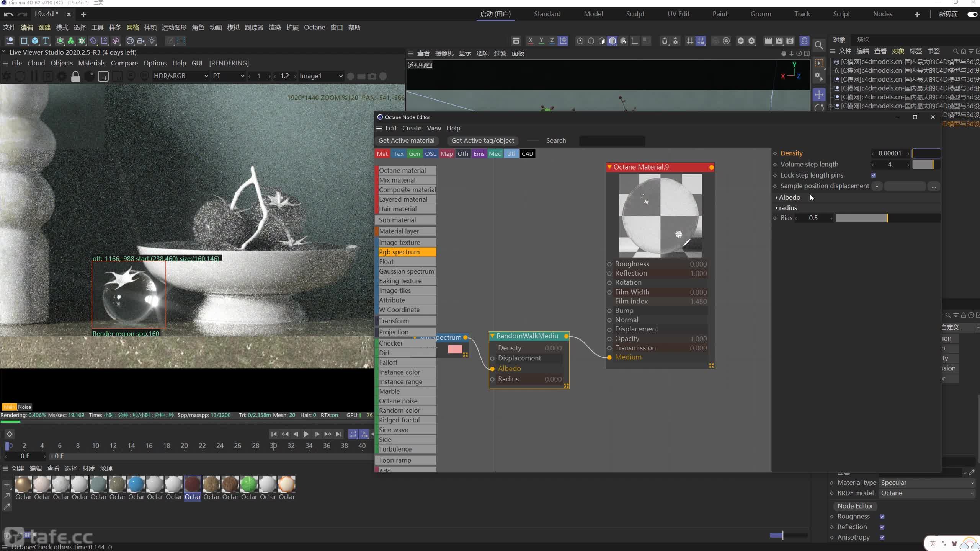Click the Y axis lock icon

(x=541, y=41)
